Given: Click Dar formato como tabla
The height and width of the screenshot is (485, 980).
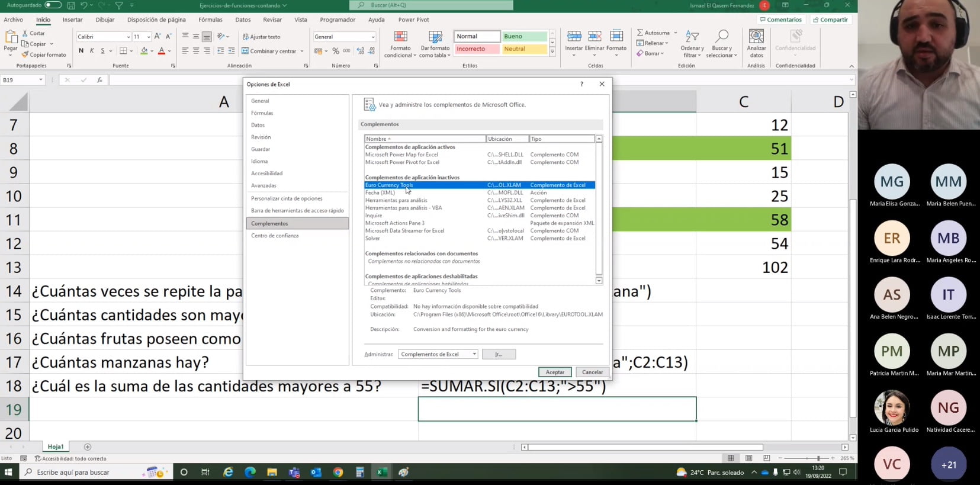Looking at the screenshot, I should point(435,44).
